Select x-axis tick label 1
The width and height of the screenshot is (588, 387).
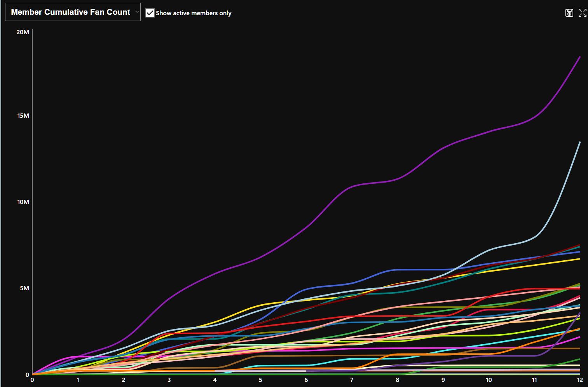click(78, 380)
